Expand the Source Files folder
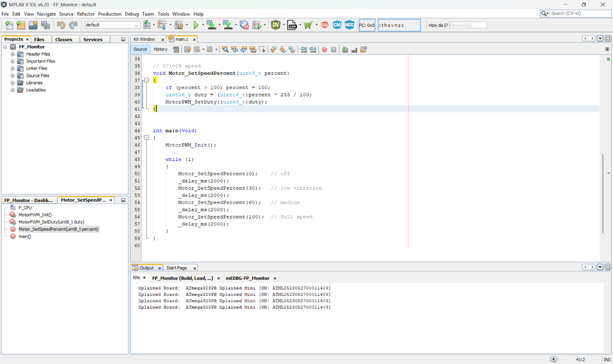 (x=13, y=76)
